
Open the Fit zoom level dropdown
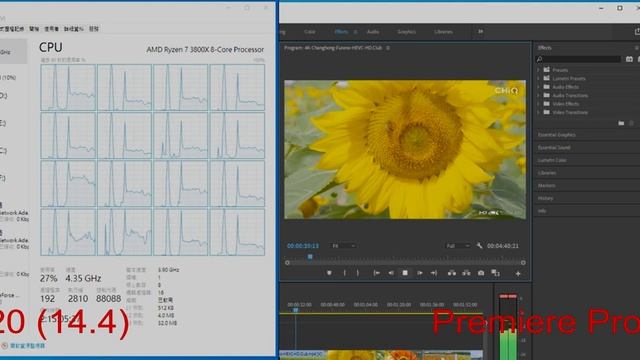pos(343,246)
